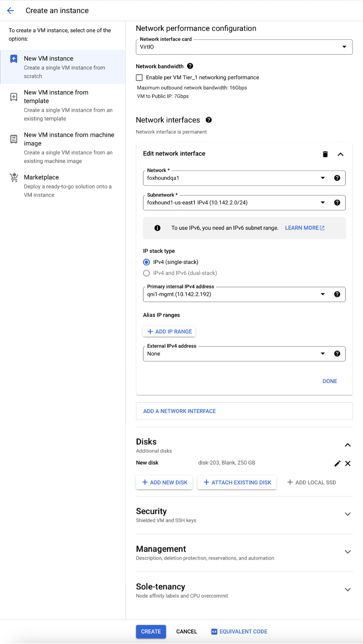Expand the Security section
This screenshot has height=644, width=363.
[348, 514]
